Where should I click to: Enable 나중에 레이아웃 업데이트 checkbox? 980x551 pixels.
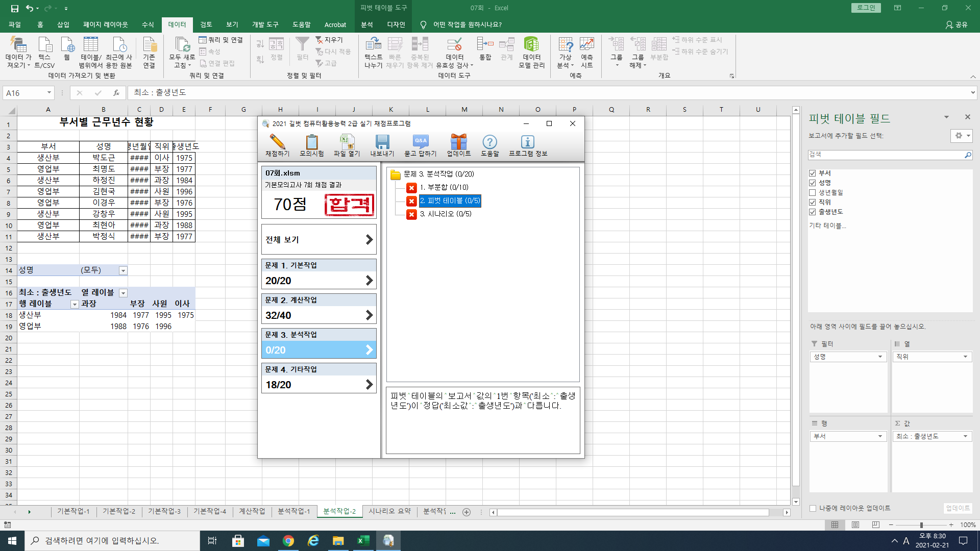813,508
